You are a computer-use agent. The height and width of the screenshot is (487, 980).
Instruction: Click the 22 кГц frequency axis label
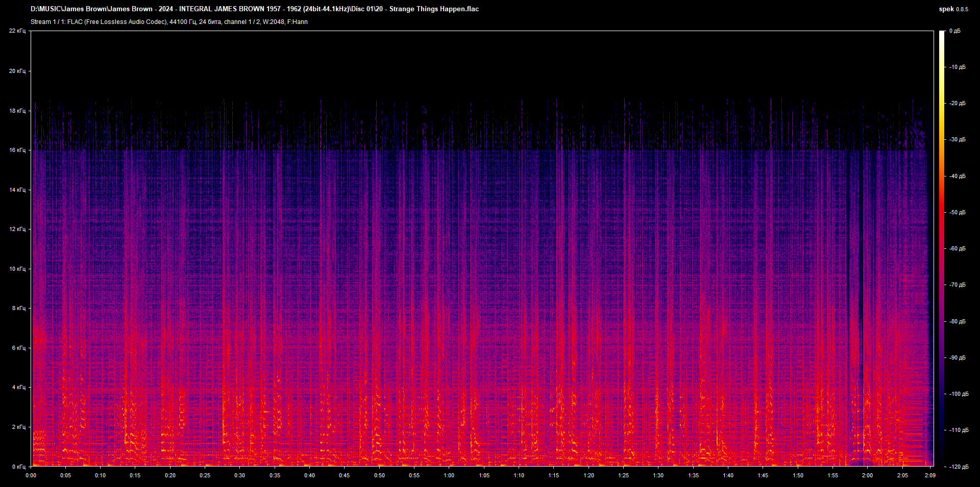click(x=17, y=31)
